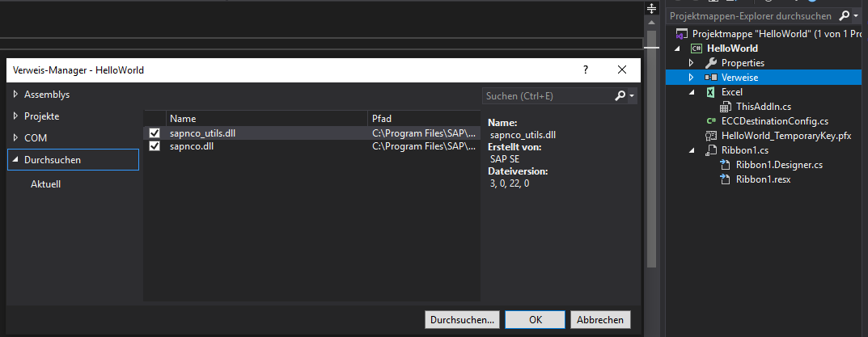
Task: Open Ribbon1.resx
Action: click(x=763, y=179)
